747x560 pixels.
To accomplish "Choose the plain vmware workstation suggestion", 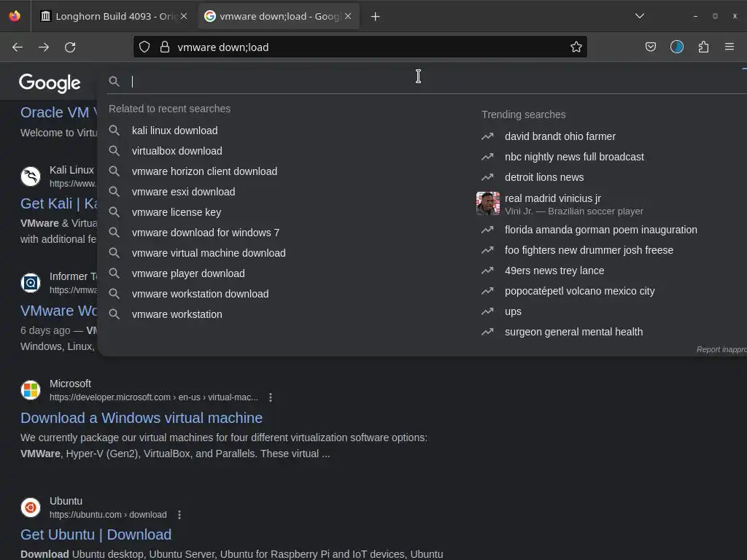I will [x=177, y=315].
